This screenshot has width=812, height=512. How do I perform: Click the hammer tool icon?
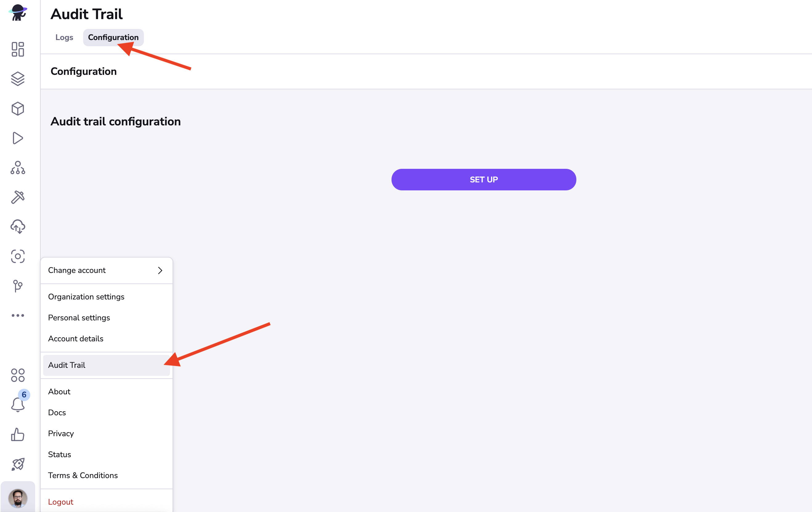18,197
